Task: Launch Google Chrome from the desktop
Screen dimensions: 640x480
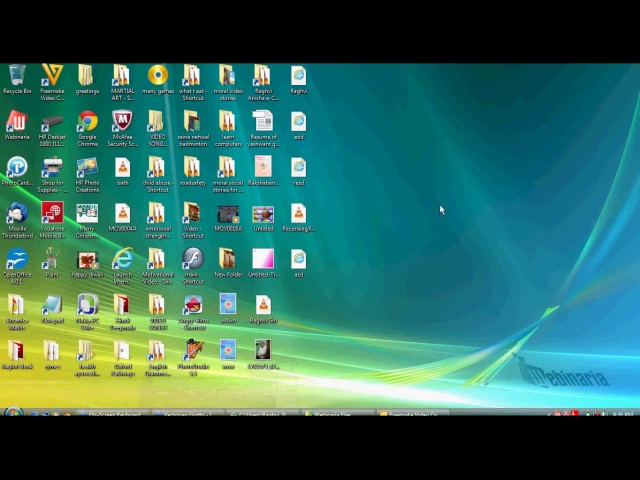Action: click(87, 129)
